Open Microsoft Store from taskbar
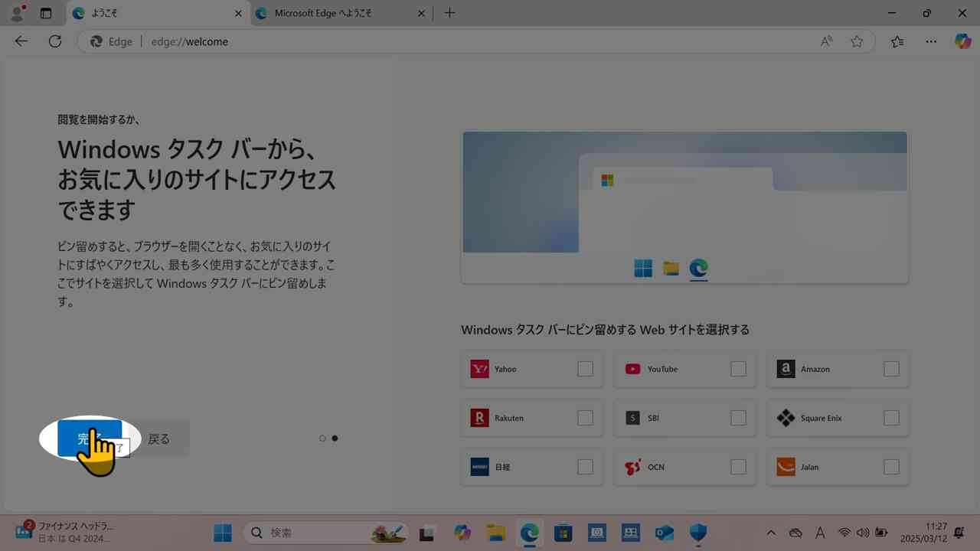Image resolution: width=980 pixels, height=551 pixels. pos(563,533)
